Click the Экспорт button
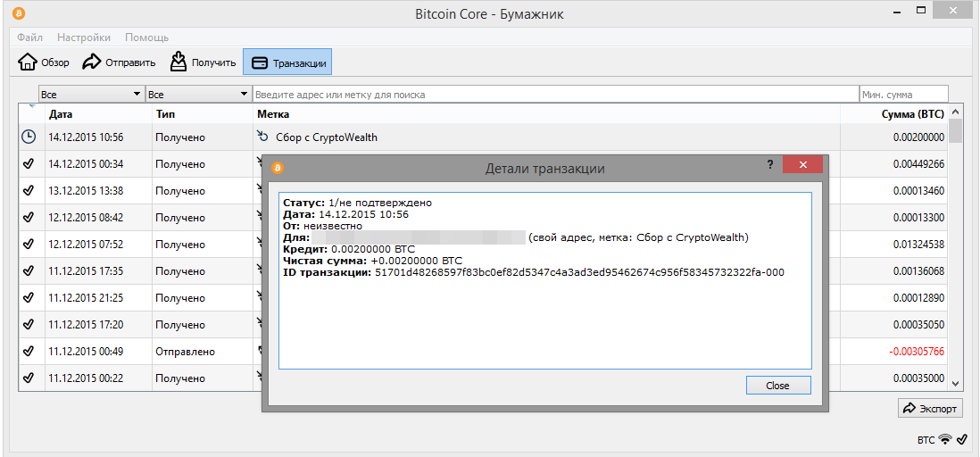The image size is (980, 457). [930, 408]
